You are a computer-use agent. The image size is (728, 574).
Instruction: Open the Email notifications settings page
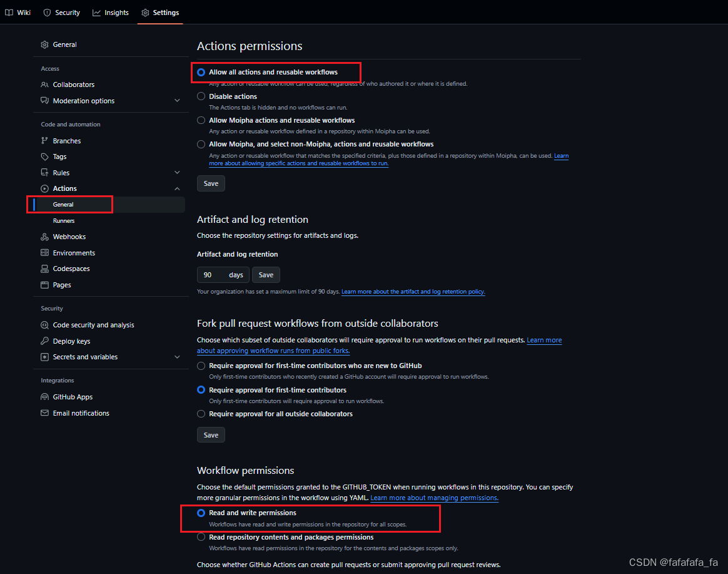[x=80, y=413]
